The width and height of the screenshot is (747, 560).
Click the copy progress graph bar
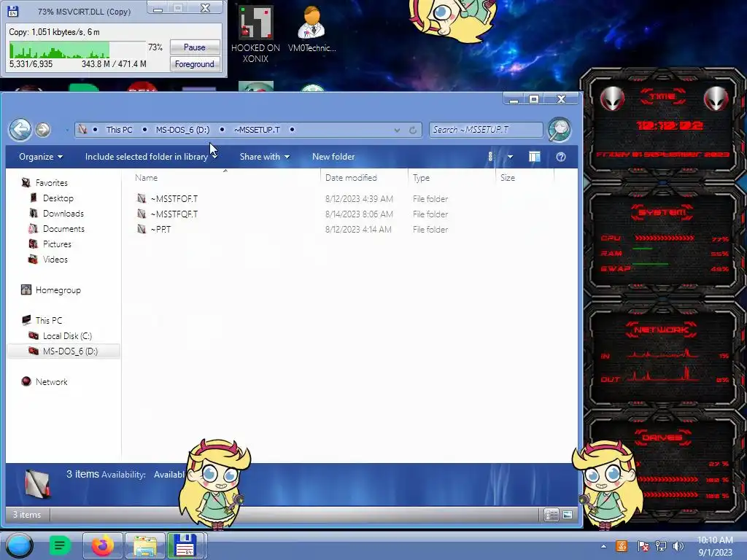(77, 50)
